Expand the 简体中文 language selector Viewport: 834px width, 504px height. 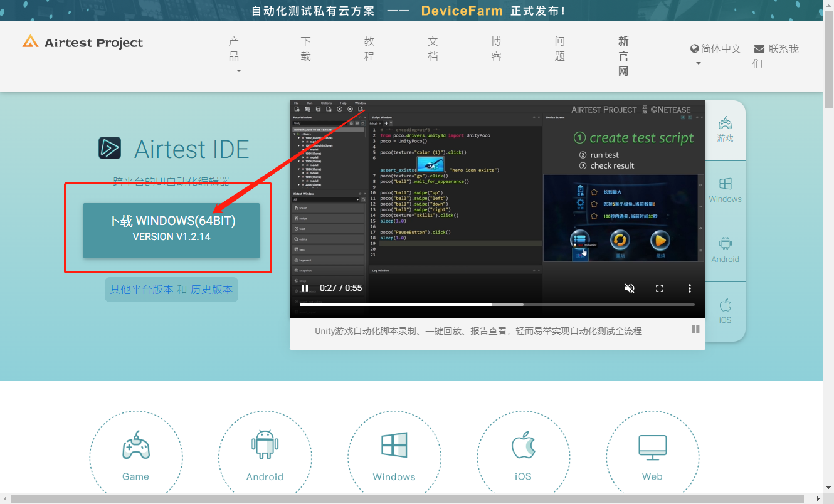715,55
